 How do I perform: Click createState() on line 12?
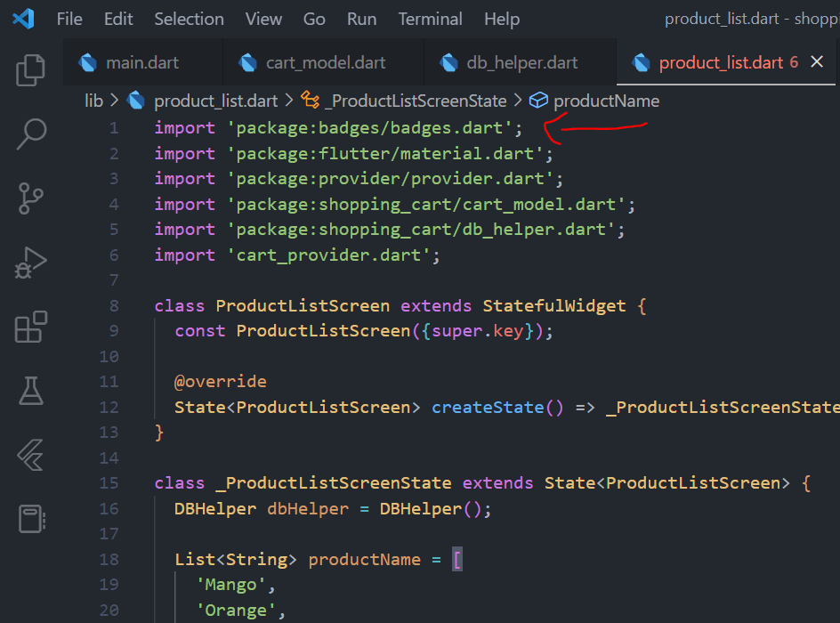(497, 408)
